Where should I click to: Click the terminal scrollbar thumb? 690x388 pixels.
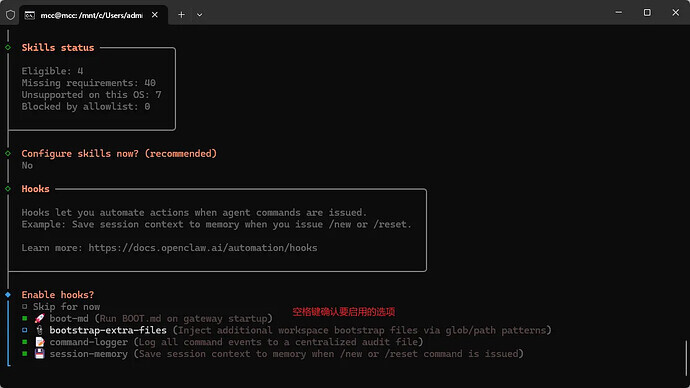[x=686, y=357]
